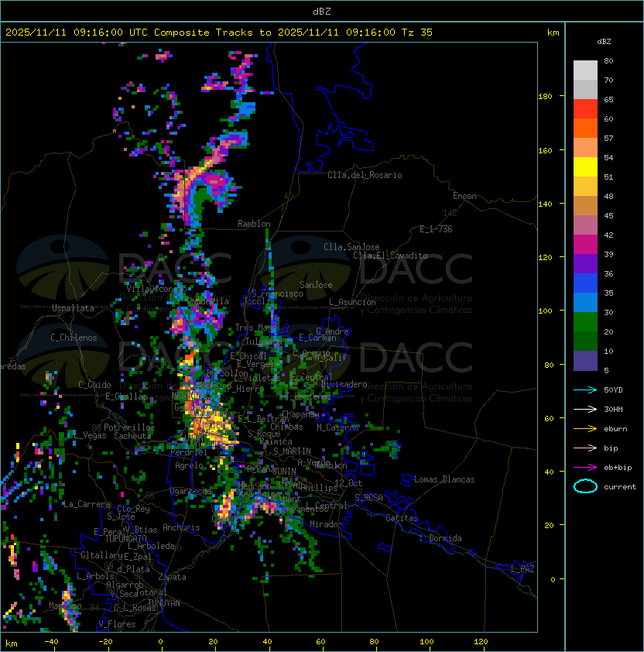
Task: Click the 'S_MARTIN' place label
Action: point(292,451)
